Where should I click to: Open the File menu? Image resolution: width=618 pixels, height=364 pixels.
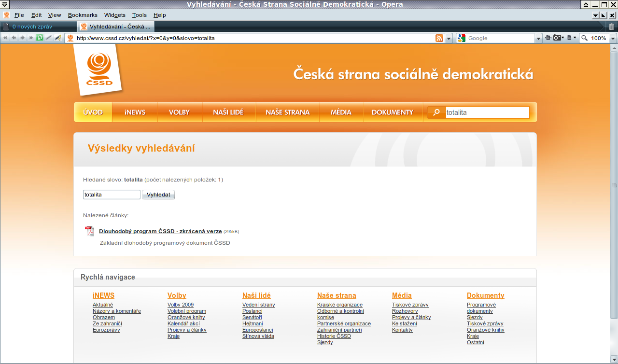(x=19, y=15)
